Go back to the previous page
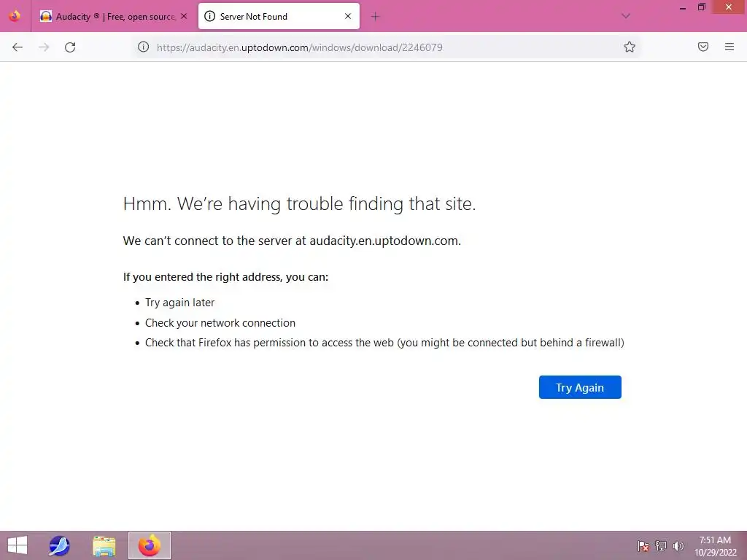 pos(18,47)
